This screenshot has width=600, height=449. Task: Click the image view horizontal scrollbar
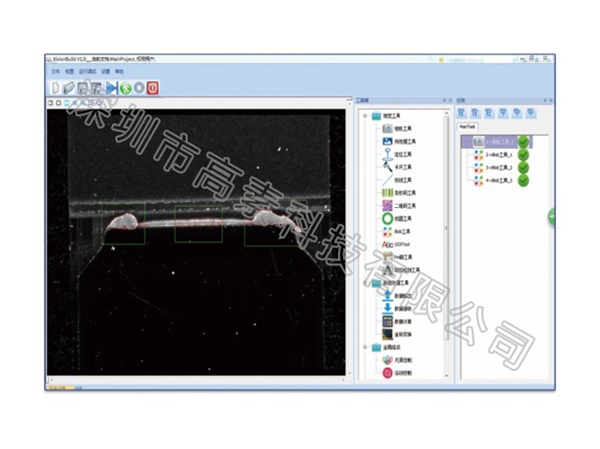click(197, 380)
